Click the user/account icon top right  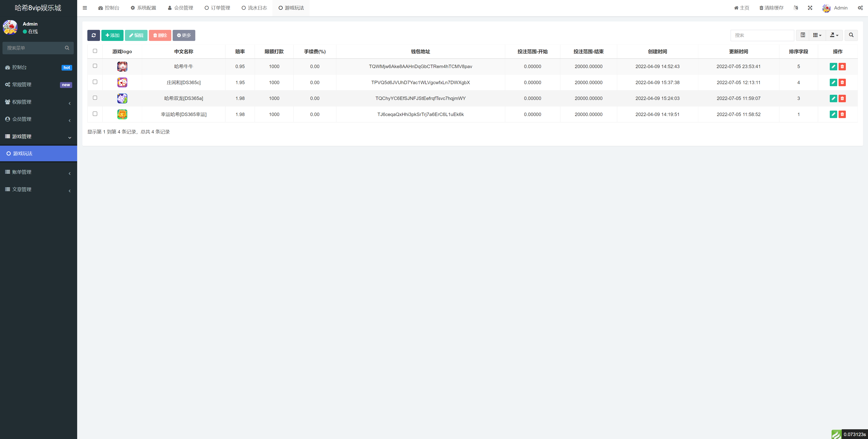(827, 8)
